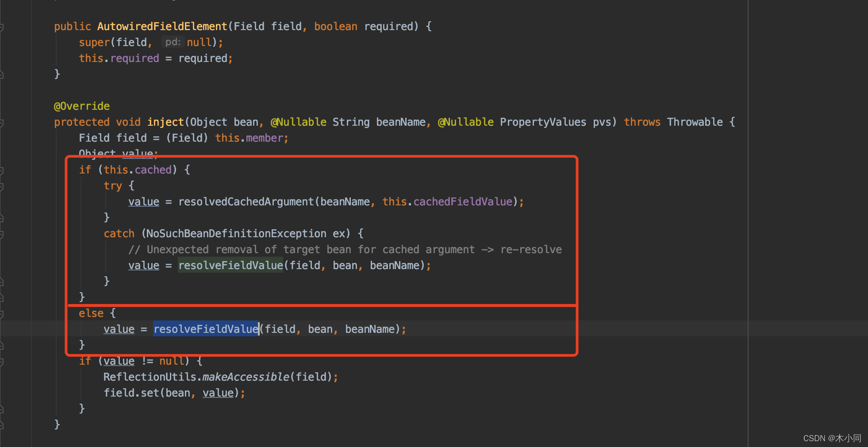Click the boolean keyword in constructor parameters
868x447 pixels.
tap(336, 27)
